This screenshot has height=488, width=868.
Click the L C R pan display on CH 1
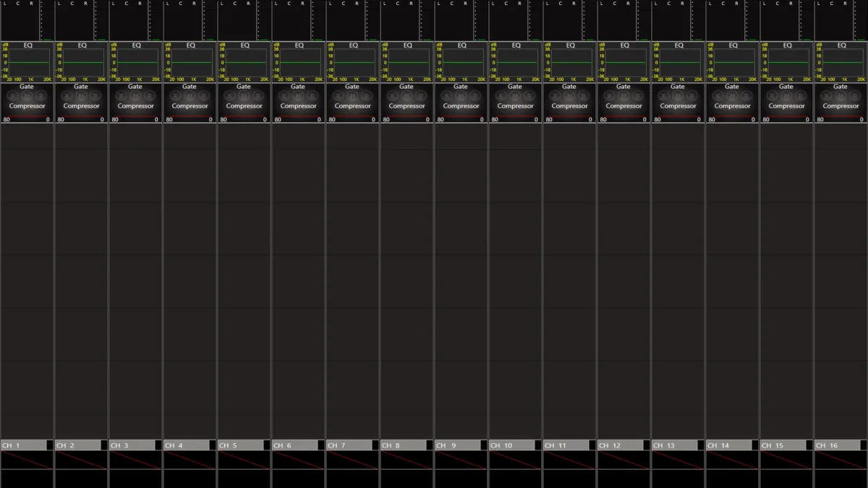click(20, 20)
